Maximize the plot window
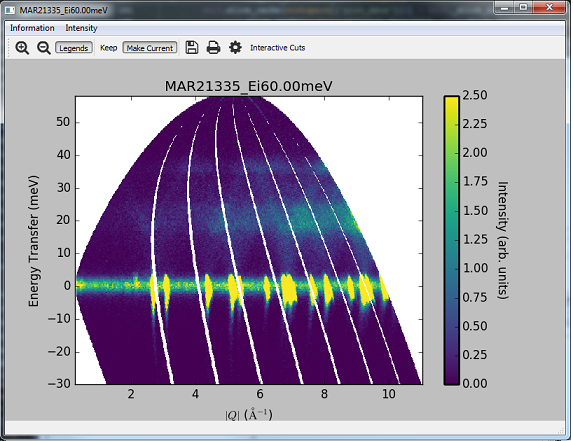The width and height of the screenshot is (573, 441). tap(524, 7)
